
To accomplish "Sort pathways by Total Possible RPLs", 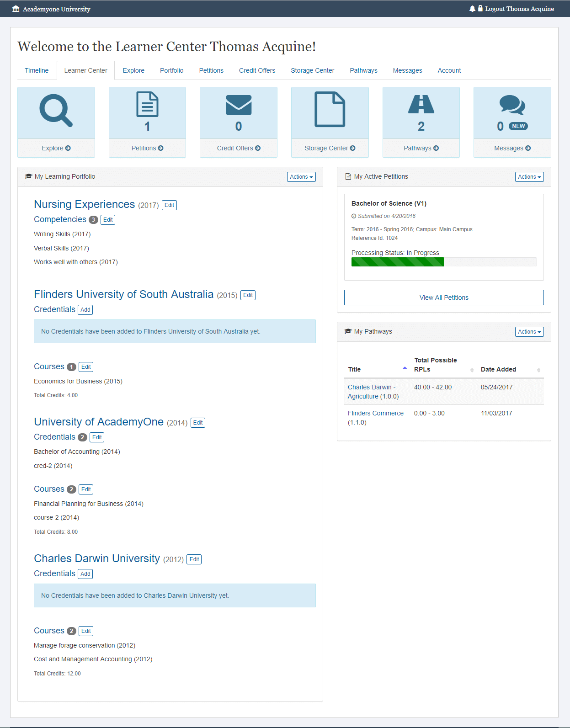I will [x=444, y=365].
